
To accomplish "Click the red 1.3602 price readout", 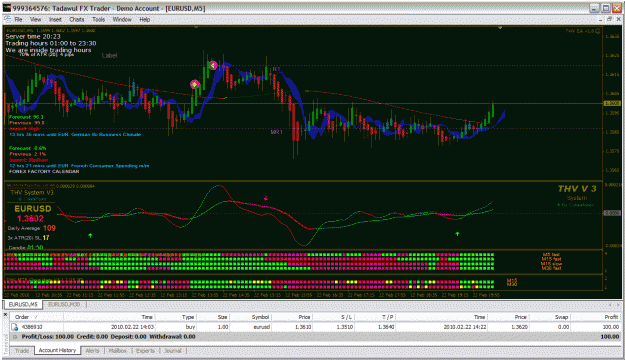I will pyautogui.click(x=30, y=218).
